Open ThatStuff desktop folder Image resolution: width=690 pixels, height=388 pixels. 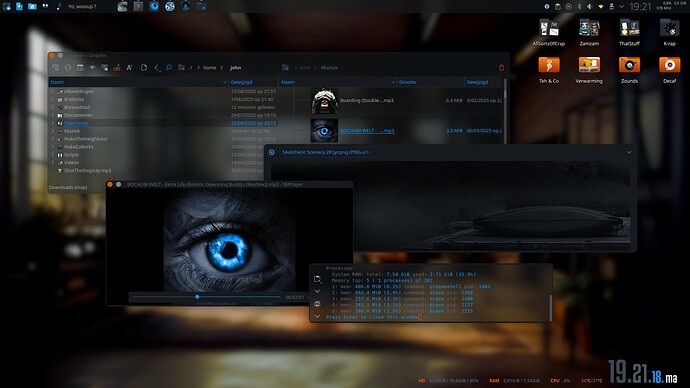tap(629, 33)
